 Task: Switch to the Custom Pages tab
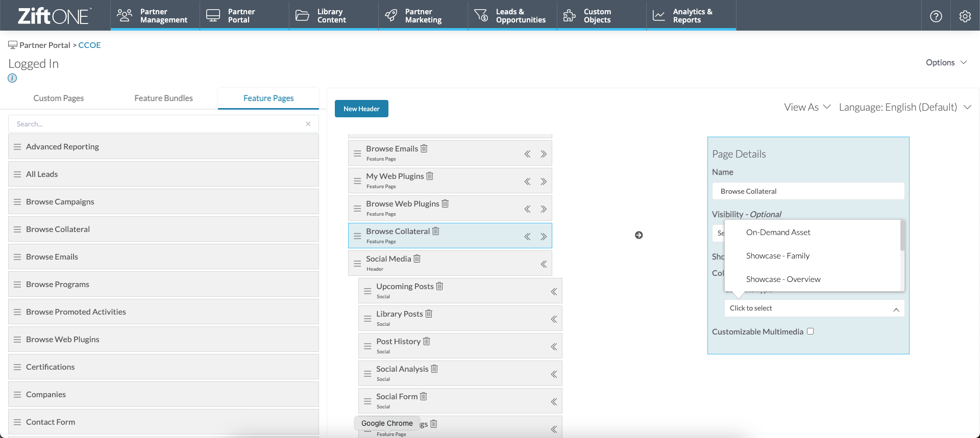pyautogui.click(x=59, y=98)
